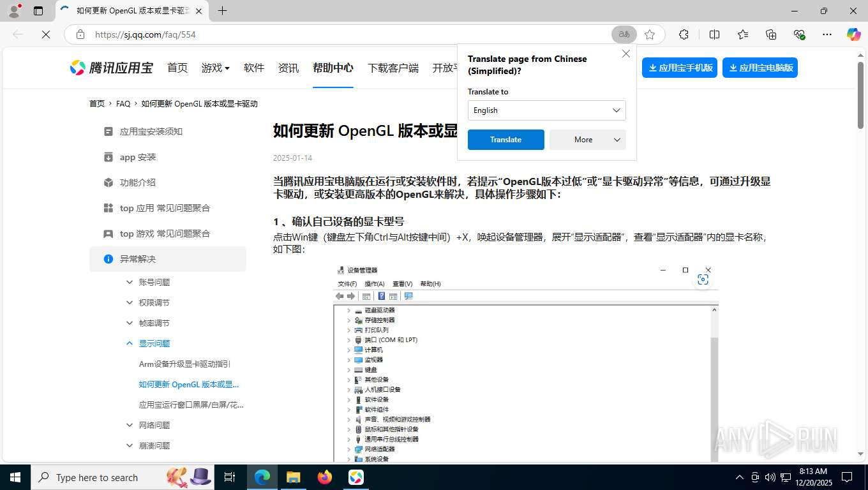Launch Firefox from the taskbar
868x490 pixels.
(325, 477)
